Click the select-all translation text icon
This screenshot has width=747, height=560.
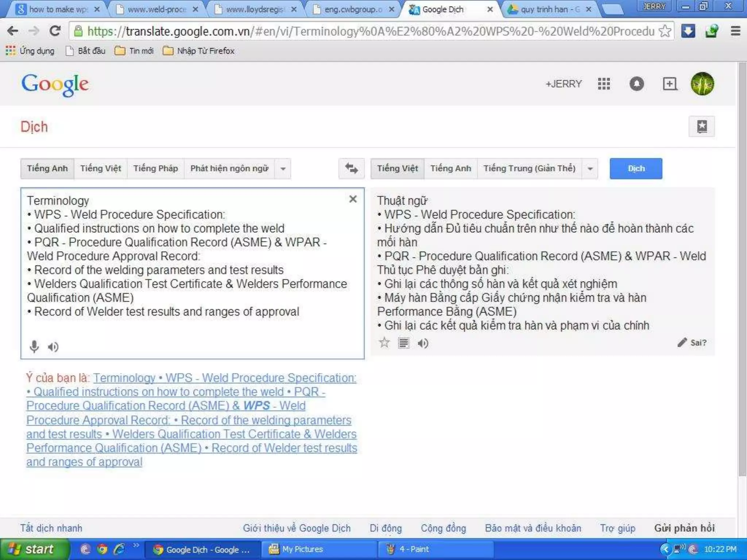403,343
